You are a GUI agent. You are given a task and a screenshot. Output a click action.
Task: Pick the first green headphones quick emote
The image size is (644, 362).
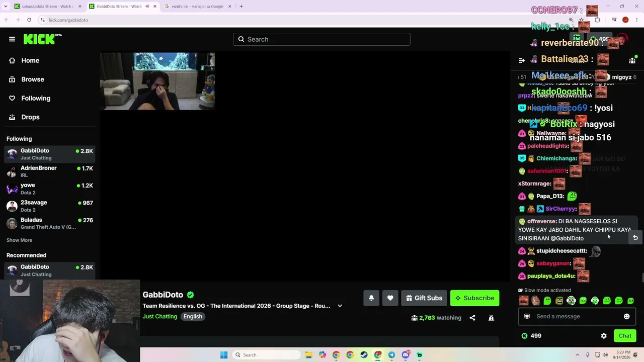(x=571, y=301)
